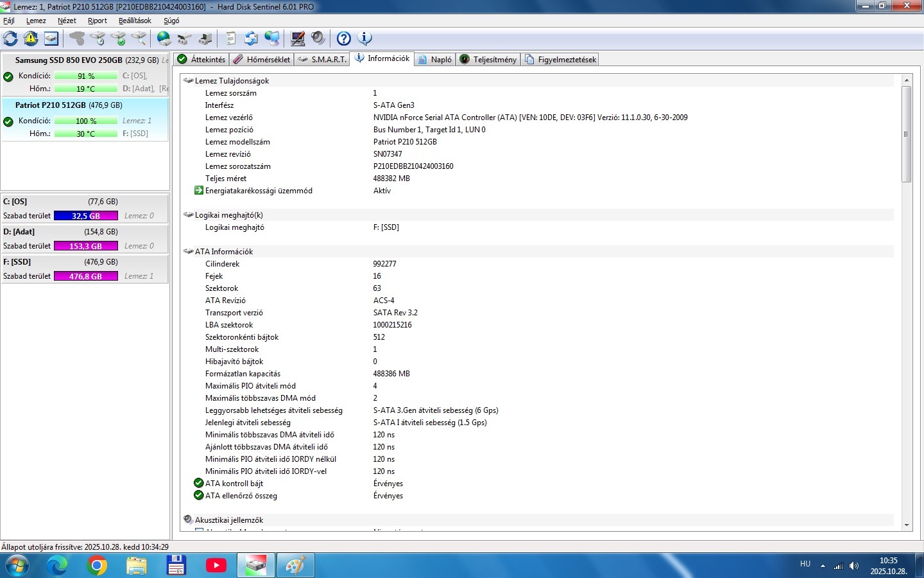Select the C: [OS] partition entry

click(85, 208)
